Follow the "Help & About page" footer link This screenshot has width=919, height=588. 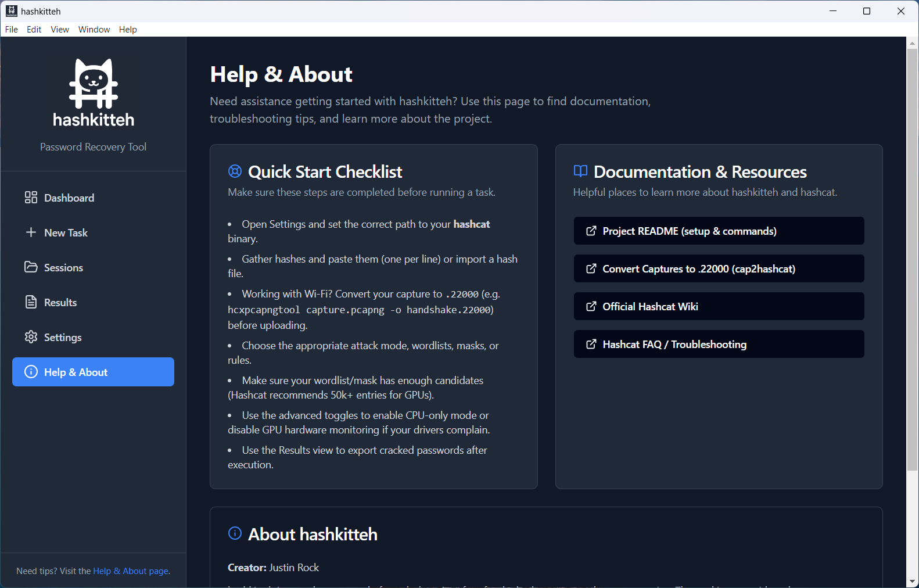point(131,571)
